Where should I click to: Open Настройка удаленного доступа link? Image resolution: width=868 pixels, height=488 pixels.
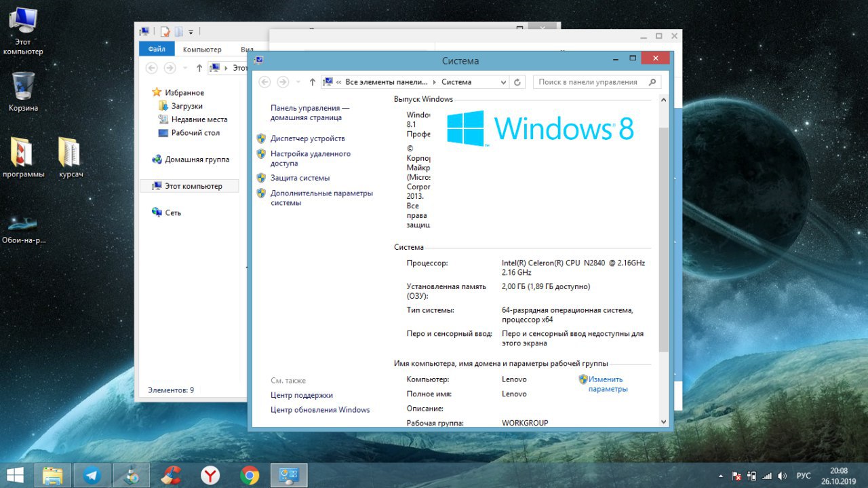point(311,158)
